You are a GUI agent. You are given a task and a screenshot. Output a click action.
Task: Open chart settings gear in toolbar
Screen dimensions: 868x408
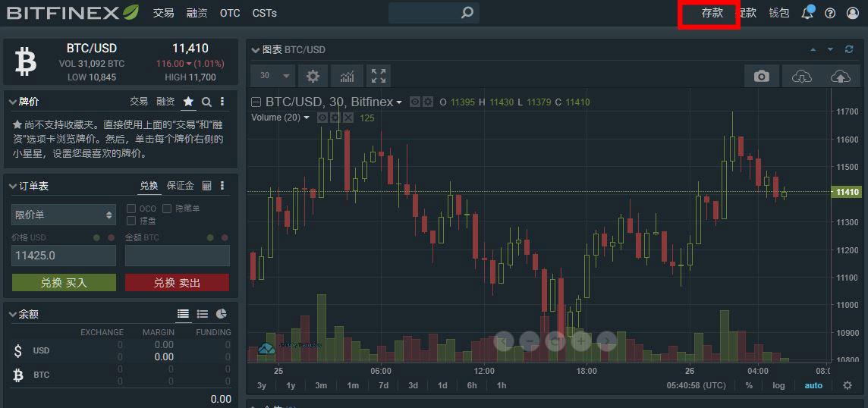coord(313,76)
